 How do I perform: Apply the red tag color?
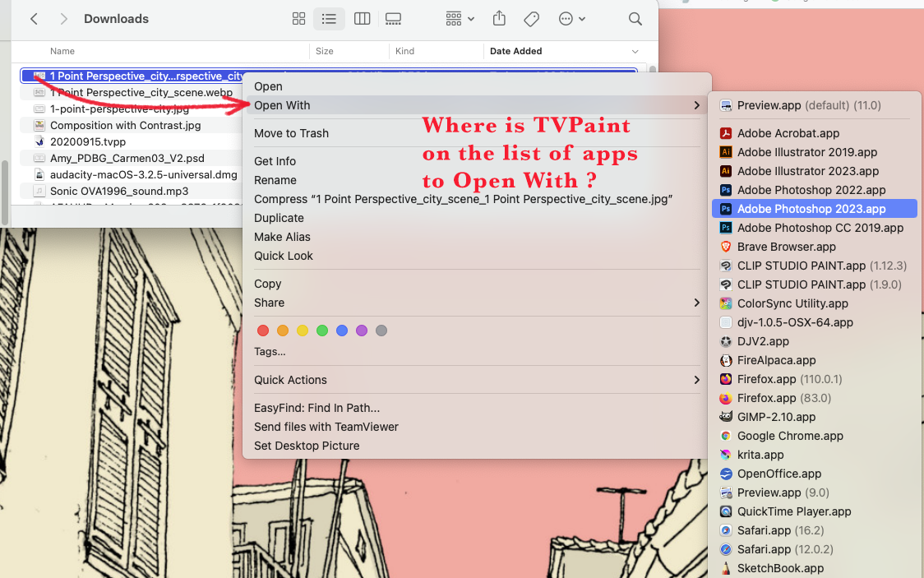(263, 331)
